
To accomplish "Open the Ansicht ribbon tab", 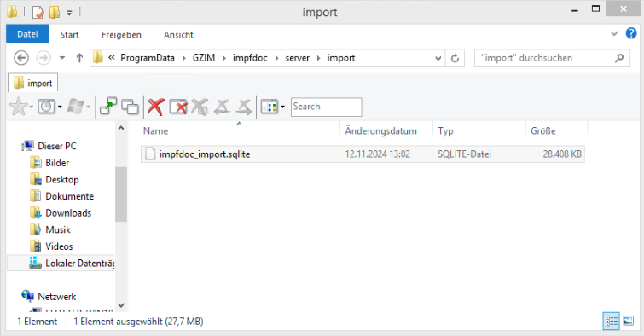I will pos(178,35).
